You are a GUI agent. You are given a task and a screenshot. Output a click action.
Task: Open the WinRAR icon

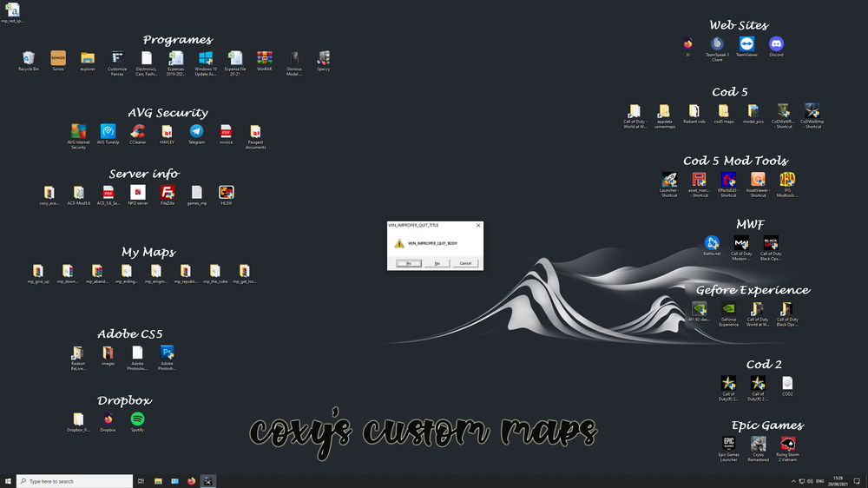(265, 61)
